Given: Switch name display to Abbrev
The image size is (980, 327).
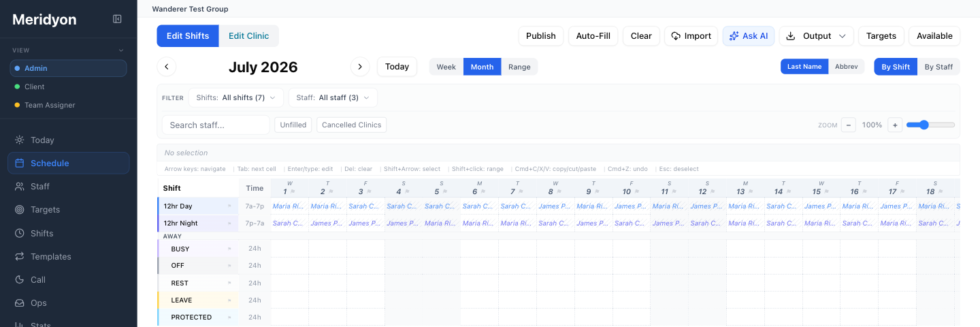Looking at the screenshot, I should tap(846, 67).
